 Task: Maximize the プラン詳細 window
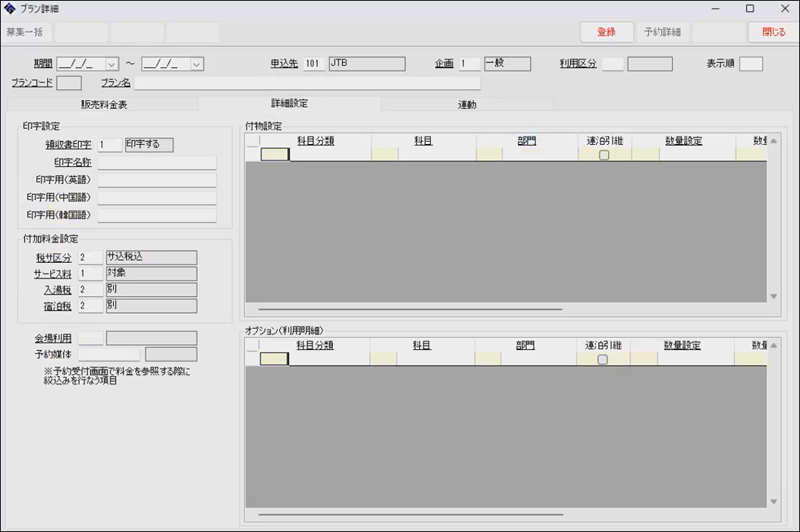[749, 9]
